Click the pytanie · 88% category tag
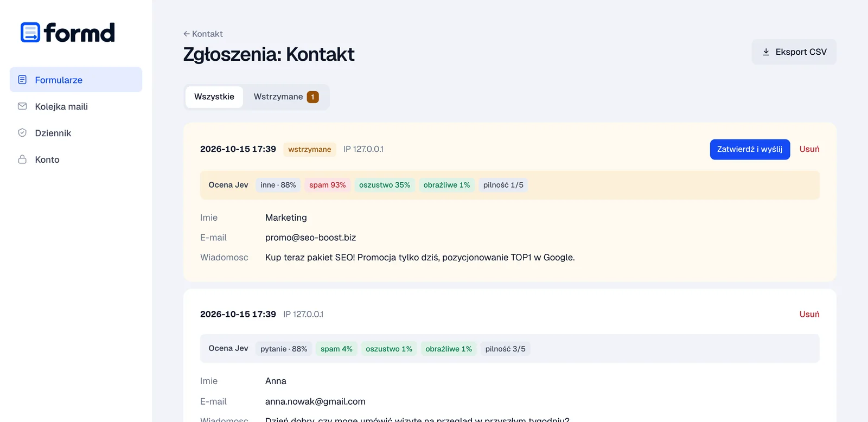 tap(284, 349)
